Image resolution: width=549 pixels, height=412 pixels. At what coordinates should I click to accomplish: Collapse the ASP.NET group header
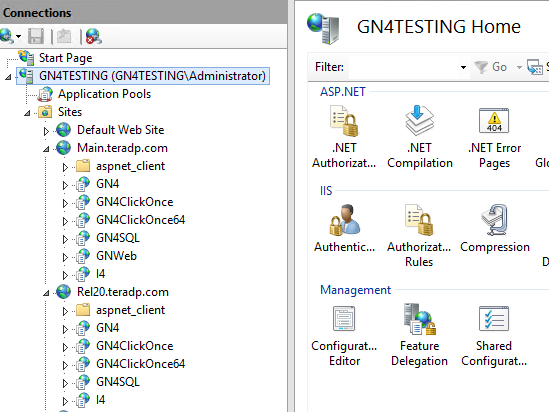point(343,92)
